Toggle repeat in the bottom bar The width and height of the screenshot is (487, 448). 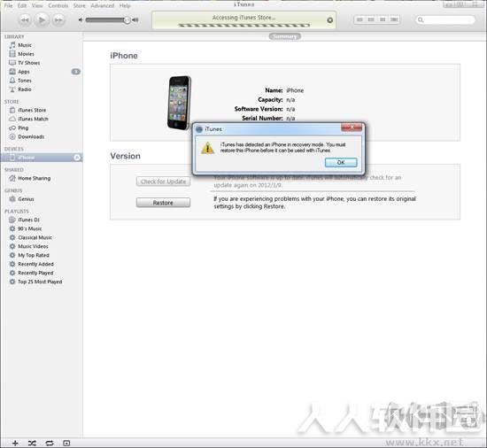point(50,443)
